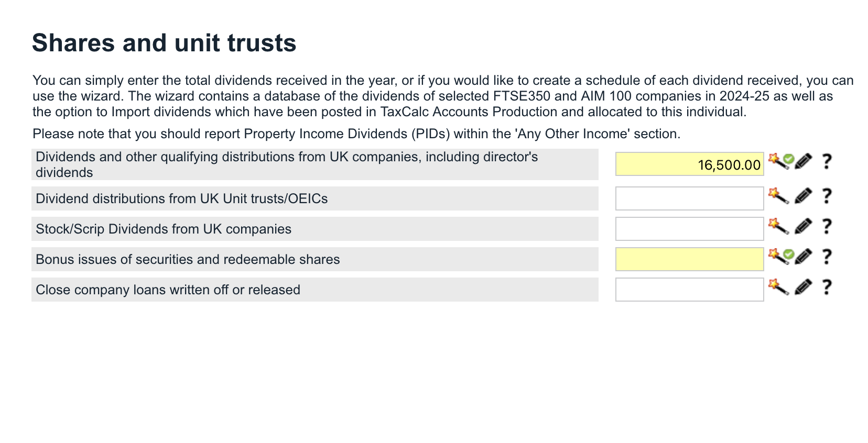The height and width of the screenshot is (443, 868).
Task: Open help for Close company loans
Action: pyautogui.click(x=827, y=287)
